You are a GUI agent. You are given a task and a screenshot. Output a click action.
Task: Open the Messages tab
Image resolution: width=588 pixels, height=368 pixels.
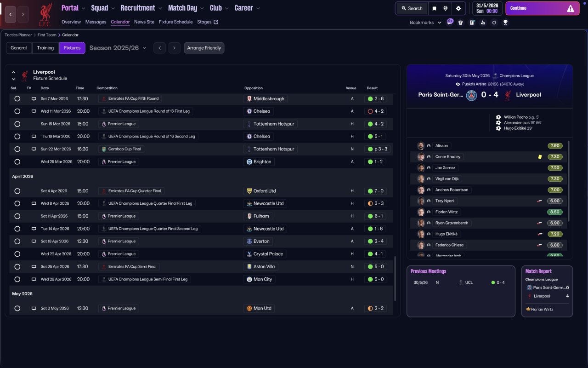(96, 22)
